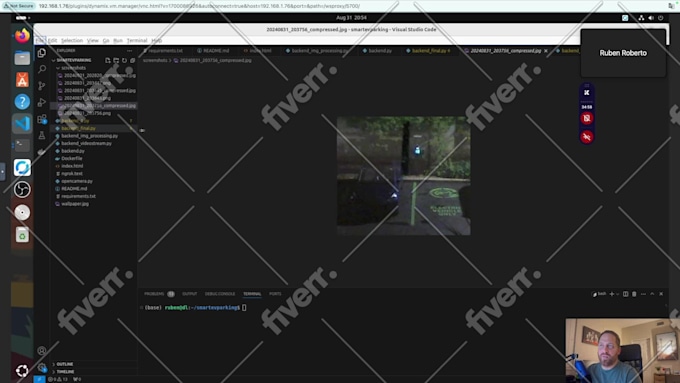Viewport: 680px width, 383px height.
Task: Open backend_videostream.py in Explorer
Action: coord(93,144)
